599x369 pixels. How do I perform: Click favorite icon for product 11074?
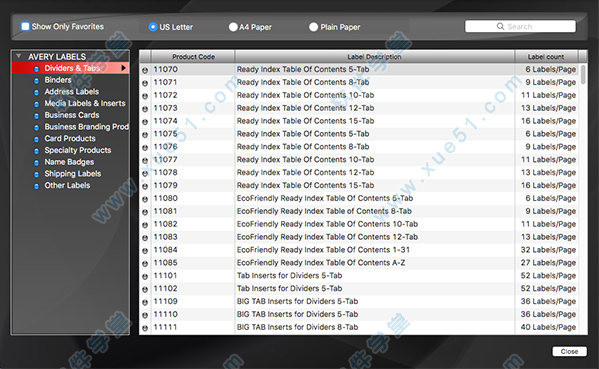(145, 122)
